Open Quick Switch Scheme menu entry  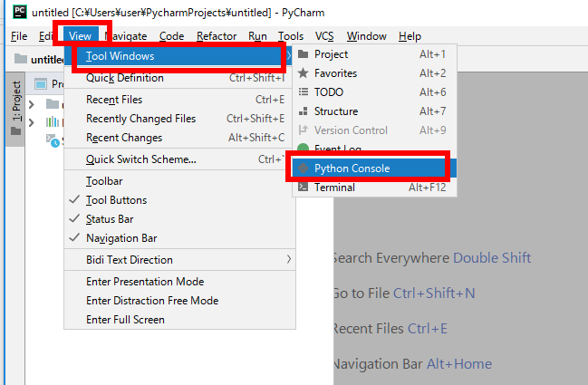point(180,159)
